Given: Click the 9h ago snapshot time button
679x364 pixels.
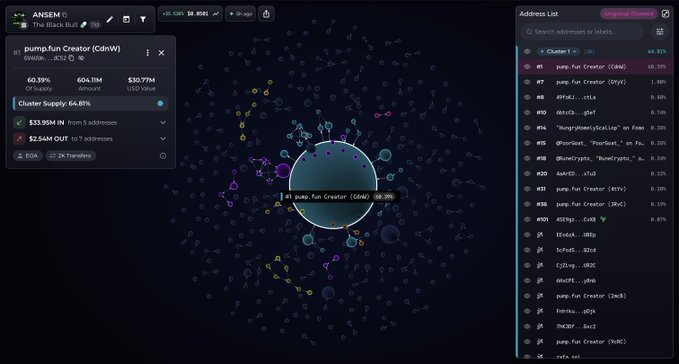Looking at the screenshot, I should (241, 14).
